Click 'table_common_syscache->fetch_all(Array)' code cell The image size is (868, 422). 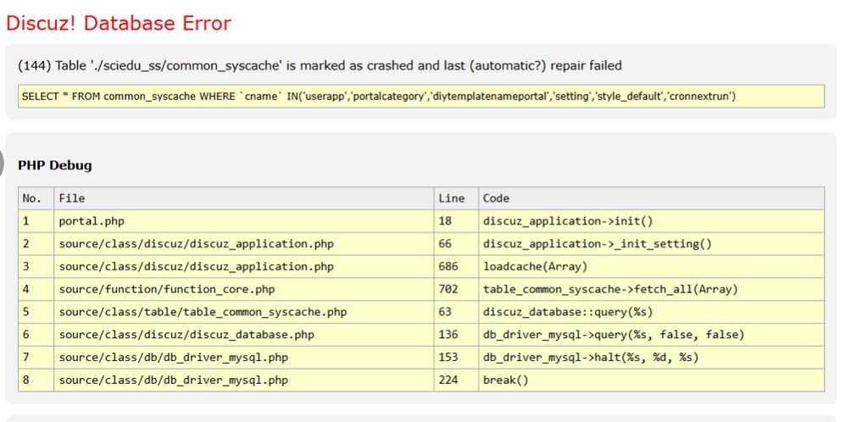[652, 289]
